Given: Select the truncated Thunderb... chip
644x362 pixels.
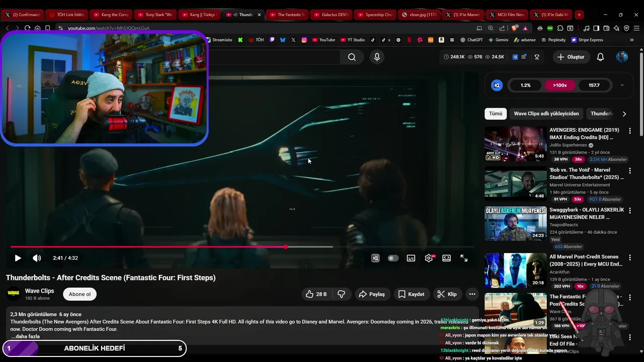Looking at the screenshot, I should 601,114.
